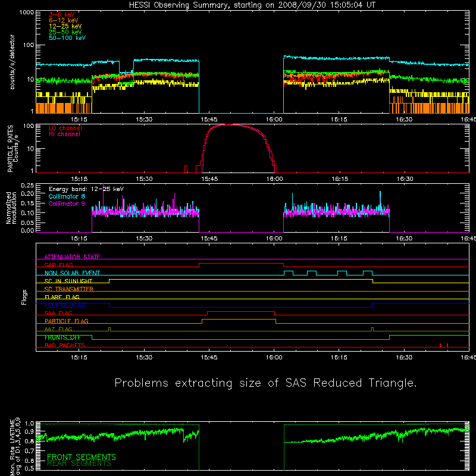Select the blue ECLIPSE_FLAG label
476x476 pixels.
(x=65, y=305)
